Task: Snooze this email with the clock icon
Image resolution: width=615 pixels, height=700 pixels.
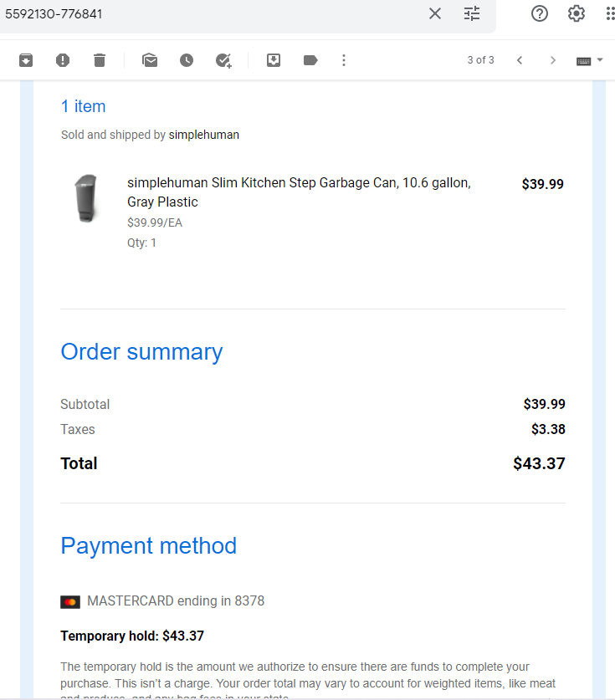Action: pos(187,60)
